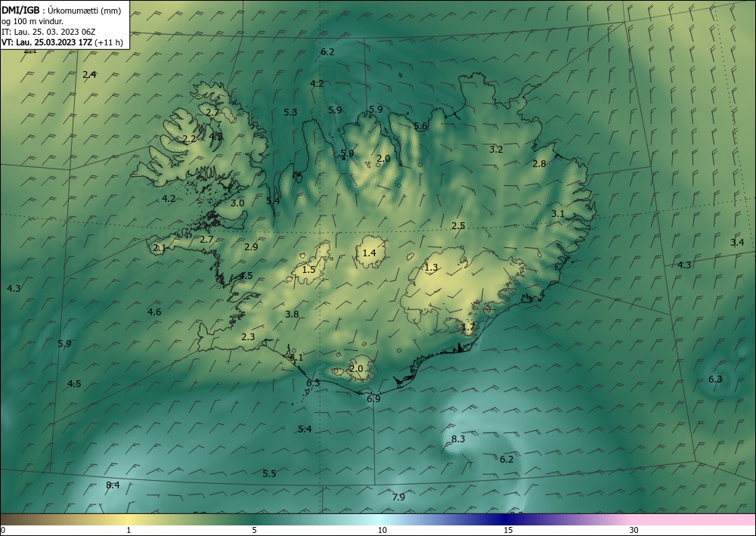Click the 1.4 value inside the glacier outline
756x536 pixels.
370,253
